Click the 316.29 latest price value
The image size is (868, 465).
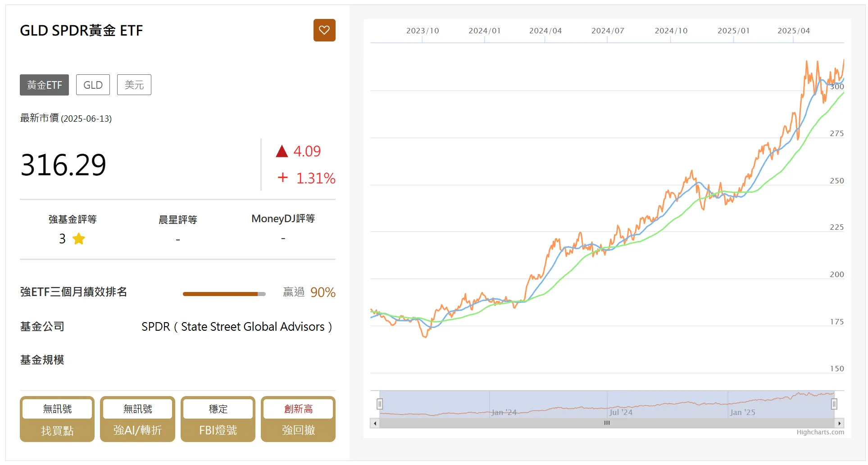coord(64,165)
